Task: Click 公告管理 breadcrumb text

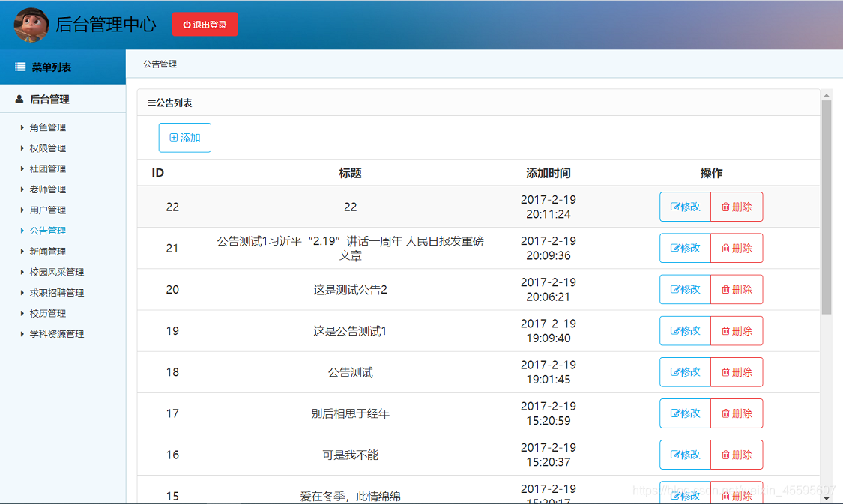Action: click(160, 64)
